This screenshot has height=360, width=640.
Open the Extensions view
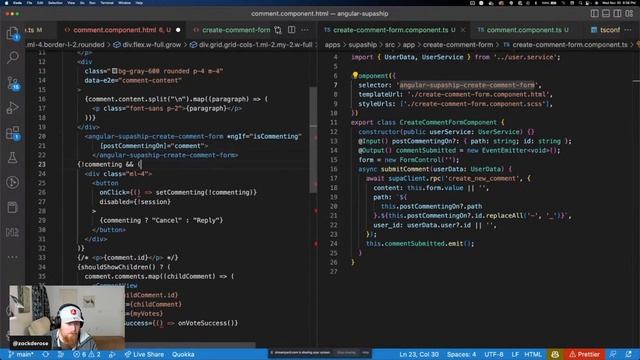pos(13,133)
